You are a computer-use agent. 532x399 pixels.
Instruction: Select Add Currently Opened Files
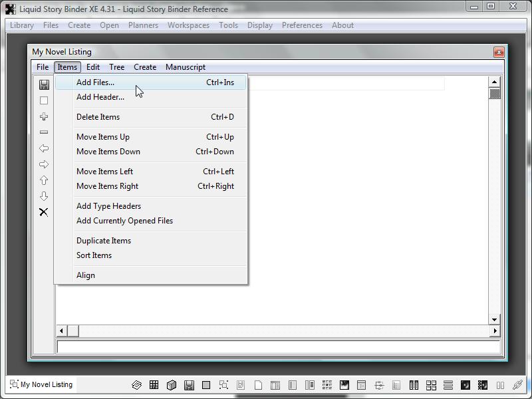click(124, 221)
